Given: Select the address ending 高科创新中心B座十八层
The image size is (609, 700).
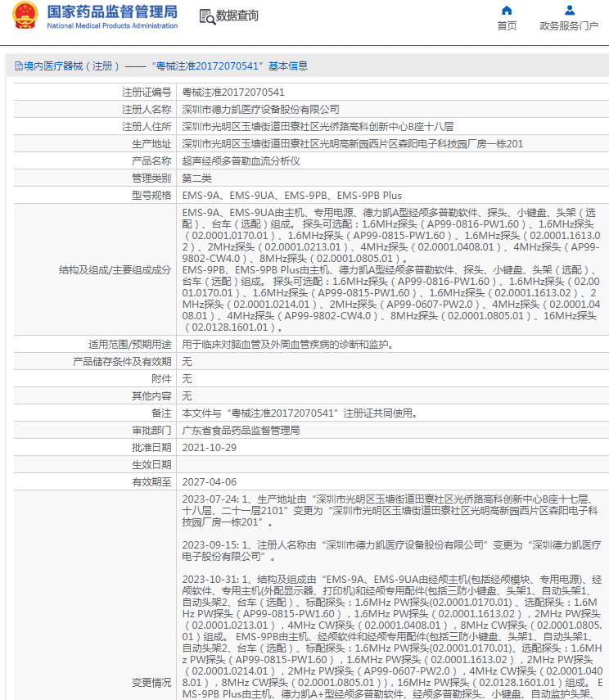Looking at the screenshot, I should (x=318, y=127).
